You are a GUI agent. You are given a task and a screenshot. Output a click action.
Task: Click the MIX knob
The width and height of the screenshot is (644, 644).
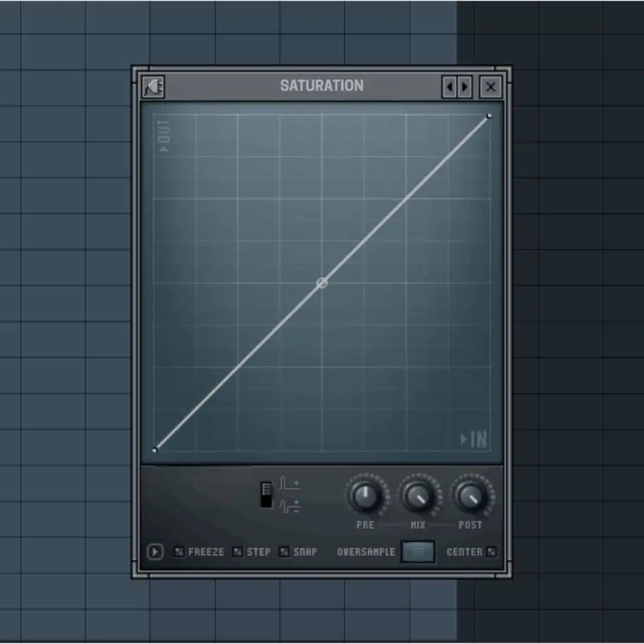pyautogui.click(x=418, y=497)
